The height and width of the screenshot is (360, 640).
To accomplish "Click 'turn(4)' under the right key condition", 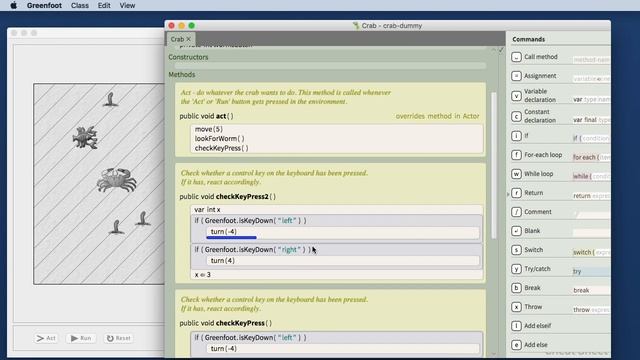I will (222, 260).
